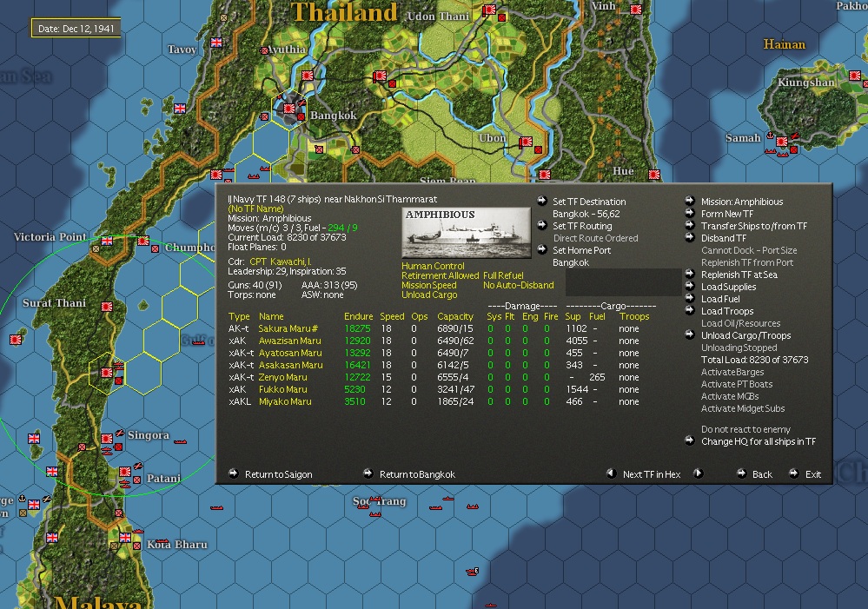Click arrow icon beside Set TF Destination
The image size is (868, 609).
coord(542,201)
